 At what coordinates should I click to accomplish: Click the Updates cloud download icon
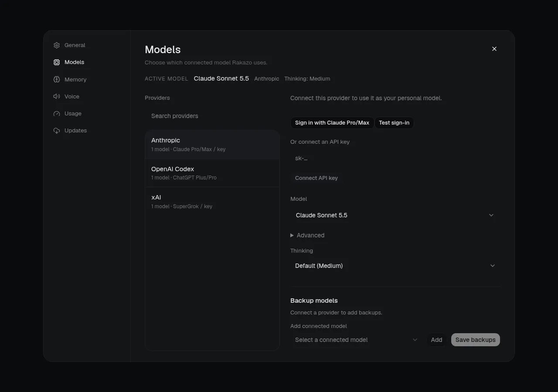coord(57,131)
